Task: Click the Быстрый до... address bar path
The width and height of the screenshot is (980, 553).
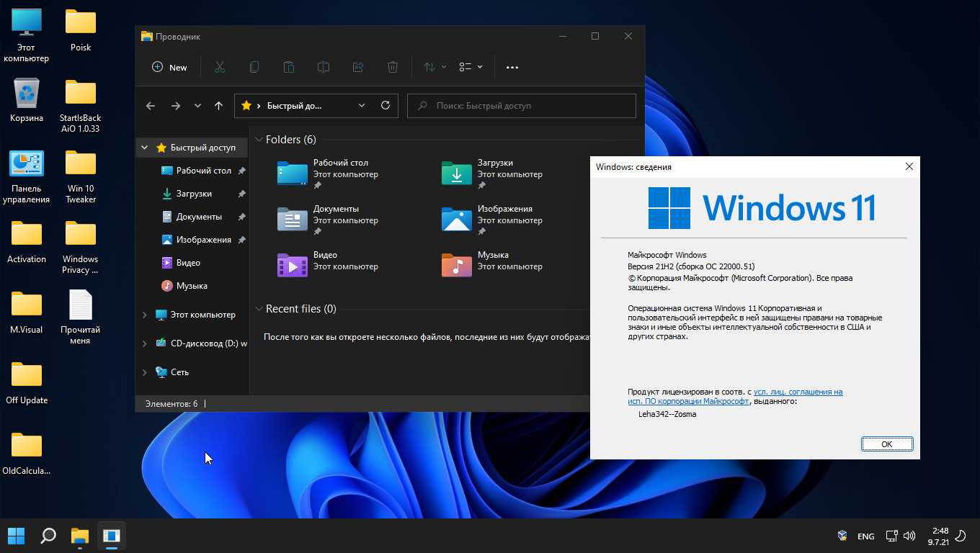Action: [294, 106]
